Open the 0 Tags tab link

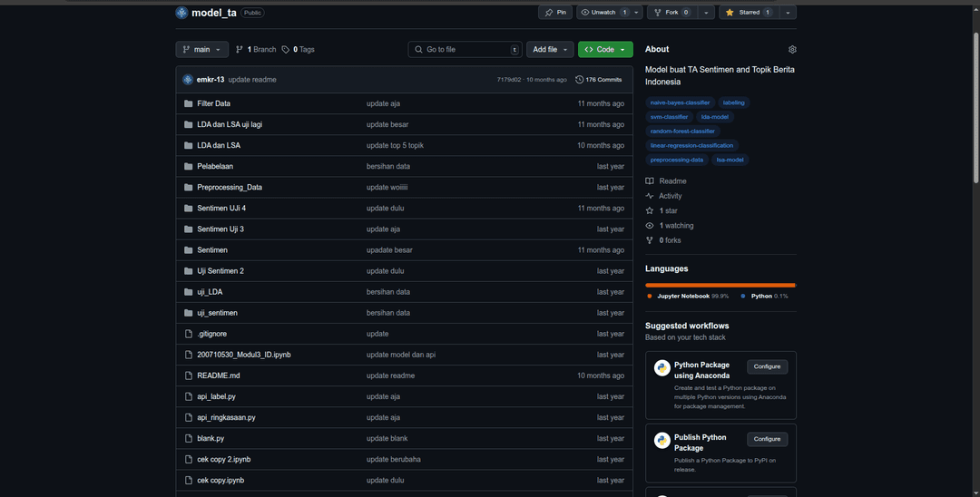point(298,50)
